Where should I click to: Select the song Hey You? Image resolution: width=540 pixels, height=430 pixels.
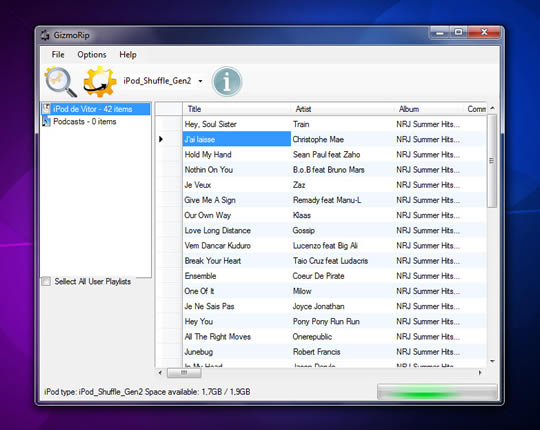(x=236, y=321)
